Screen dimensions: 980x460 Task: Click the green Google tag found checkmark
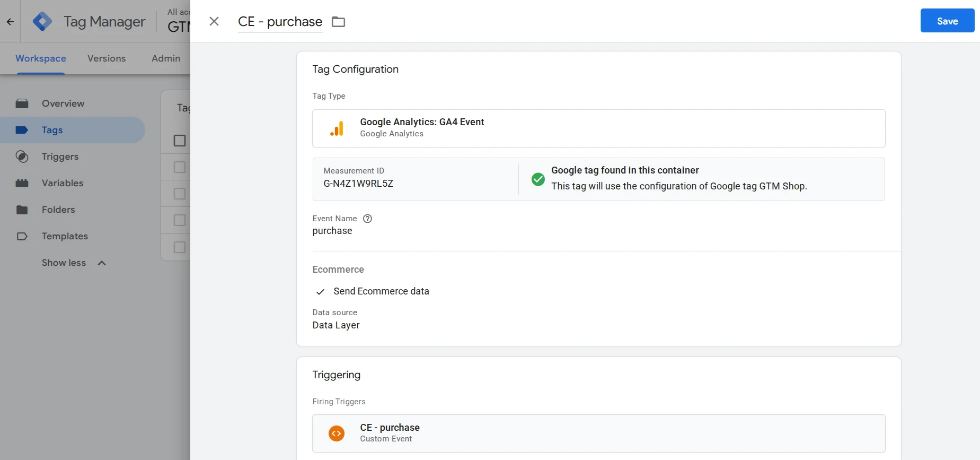tap(538, 179)
